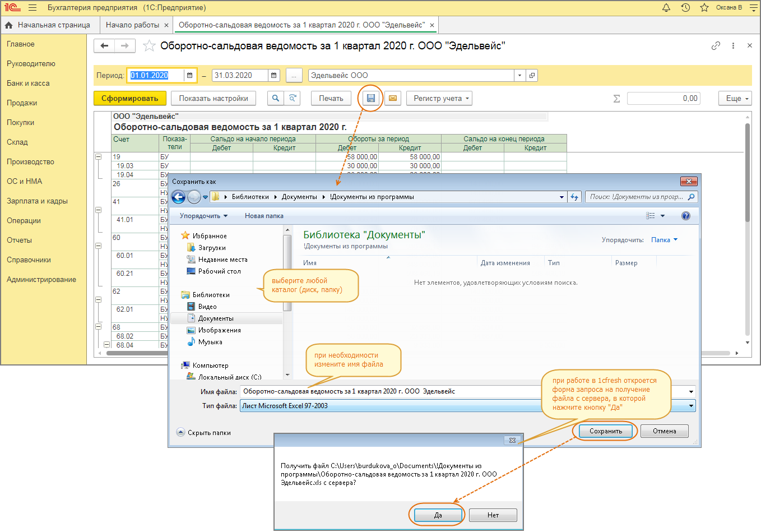Click the search magnifier in report toolbar
Image resolution: width=761 pixels, height=532 pixels.
(x=275, y=99)
